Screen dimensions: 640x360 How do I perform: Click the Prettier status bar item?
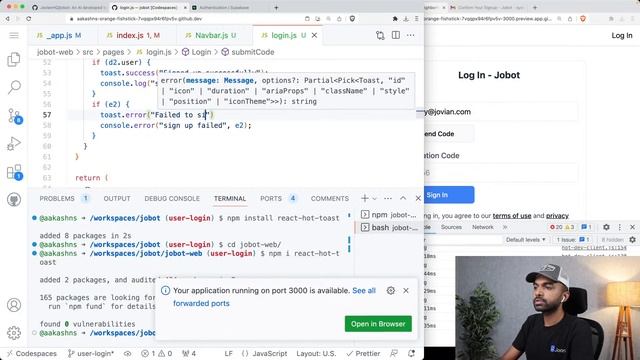(363, 353)
